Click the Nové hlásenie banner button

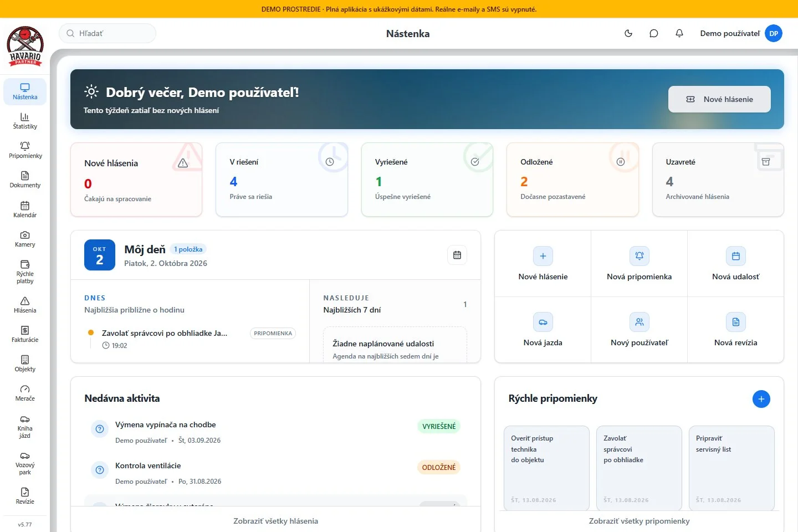(x=719, y=99)
